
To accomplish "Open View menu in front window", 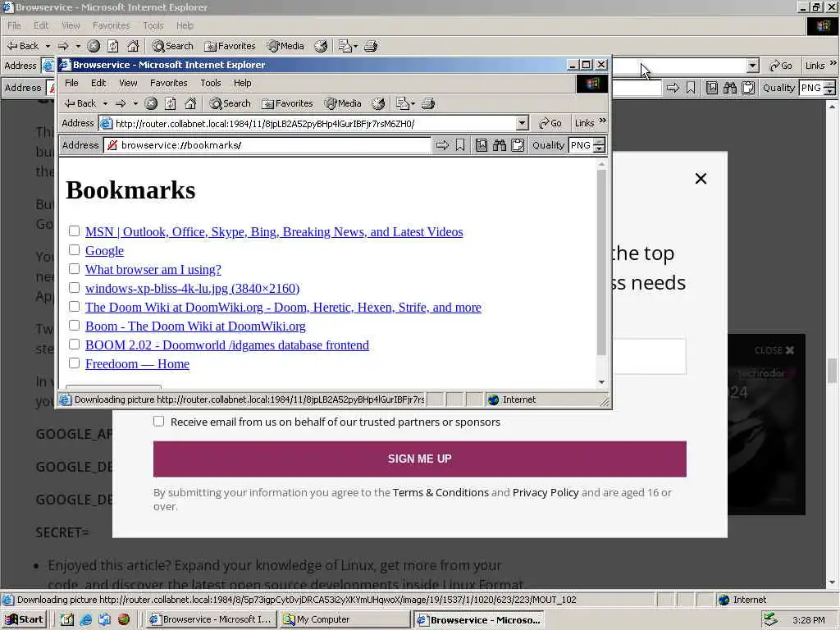I will 128,83.
